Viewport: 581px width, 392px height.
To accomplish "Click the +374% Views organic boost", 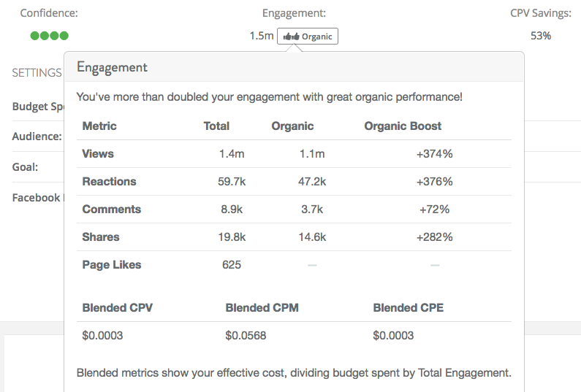I will (435, 153).
